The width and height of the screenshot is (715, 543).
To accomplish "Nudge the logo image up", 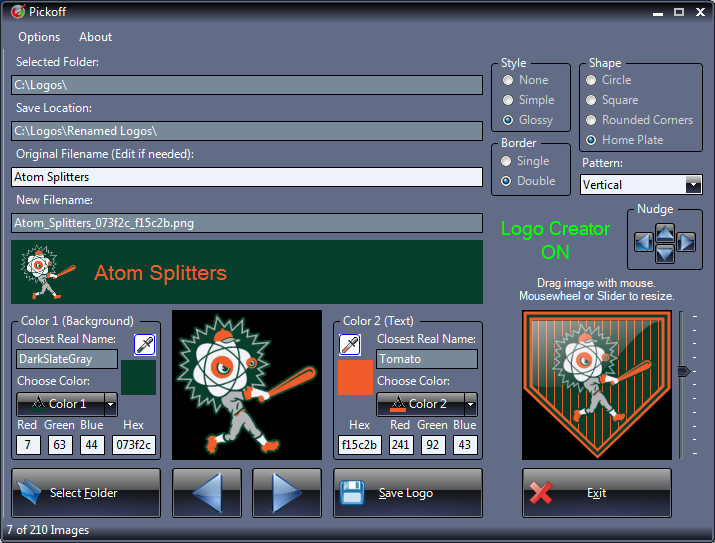I will [x=665, y=232].
